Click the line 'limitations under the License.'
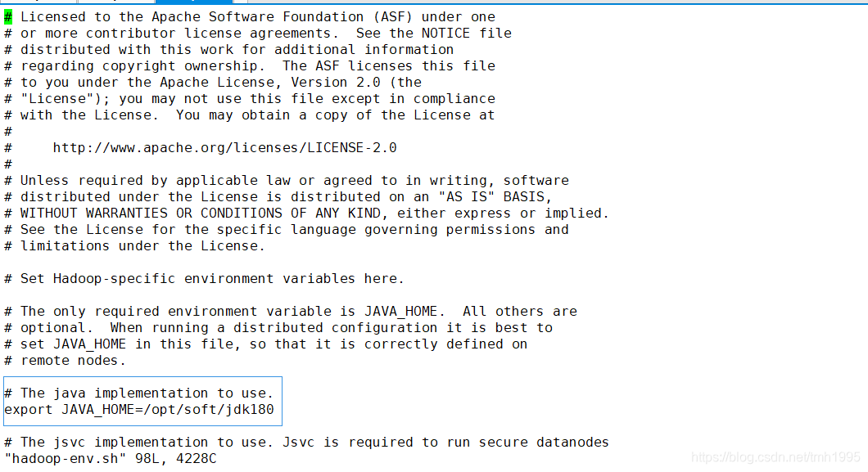The height and width of the screenshot is (472, 868). tap(135, 246)
